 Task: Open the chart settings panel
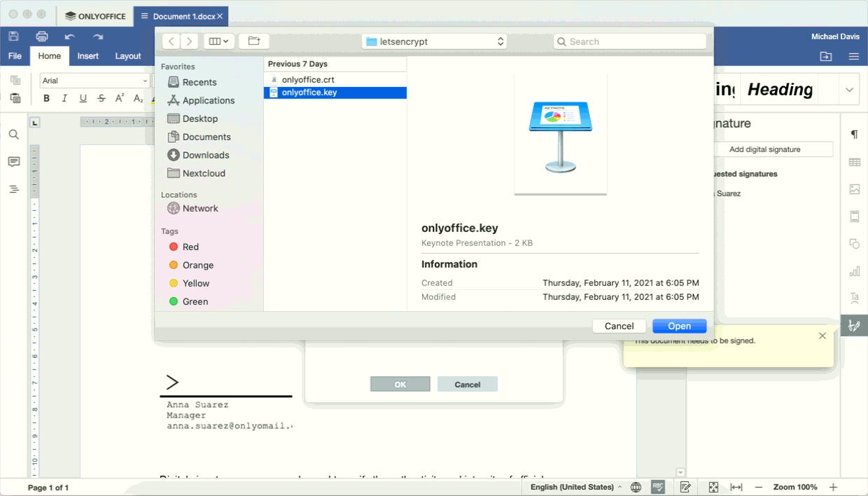coord(854,271)
